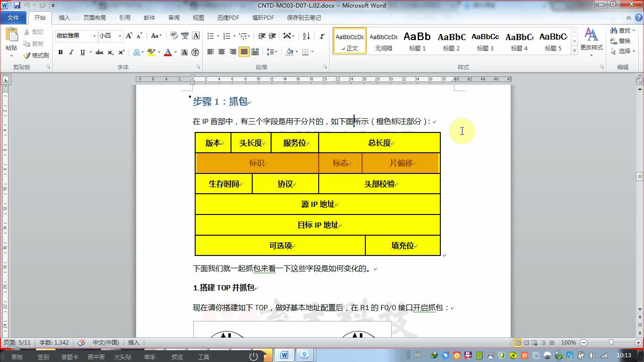Click language 中文(中国) in status bar
Screen dimensions: 644x362
tap(106, 343)
